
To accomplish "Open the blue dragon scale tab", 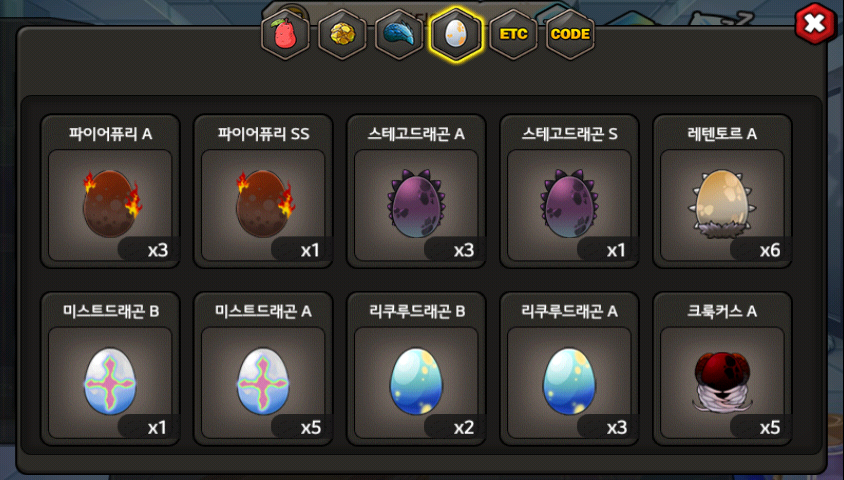I will pos(399,34).
